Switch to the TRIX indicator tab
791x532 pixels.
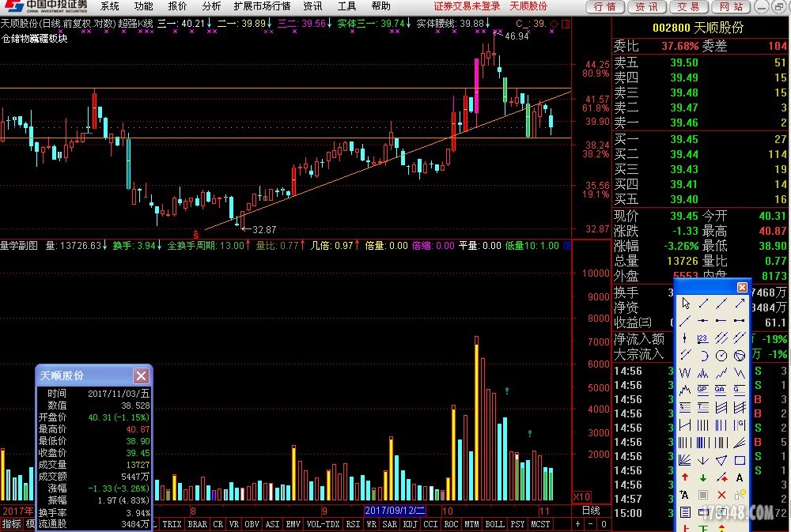172,524
